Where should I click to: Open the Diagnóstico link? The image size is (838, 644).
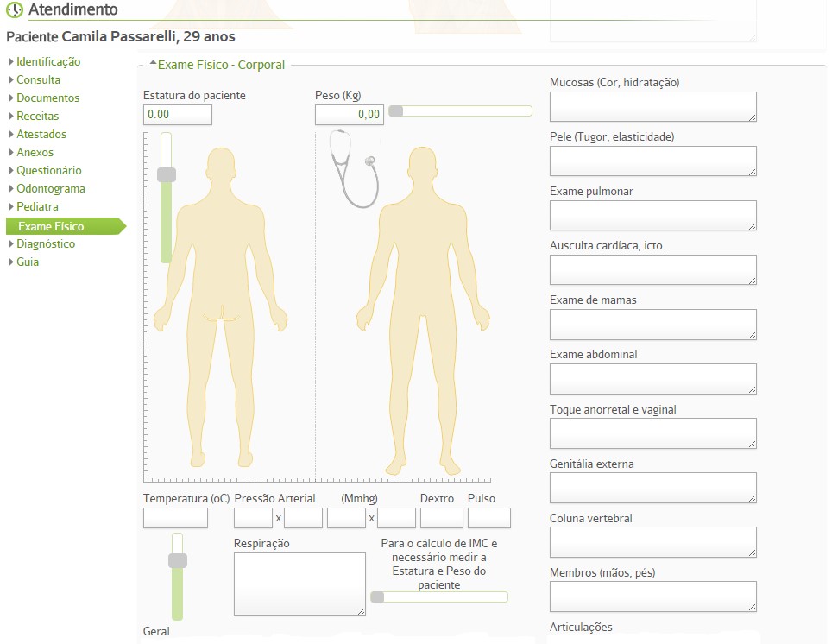coord(46,243)
